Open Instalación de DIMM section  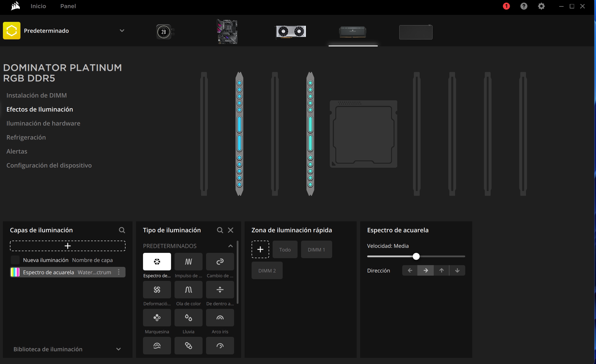[x=36, y=95]
